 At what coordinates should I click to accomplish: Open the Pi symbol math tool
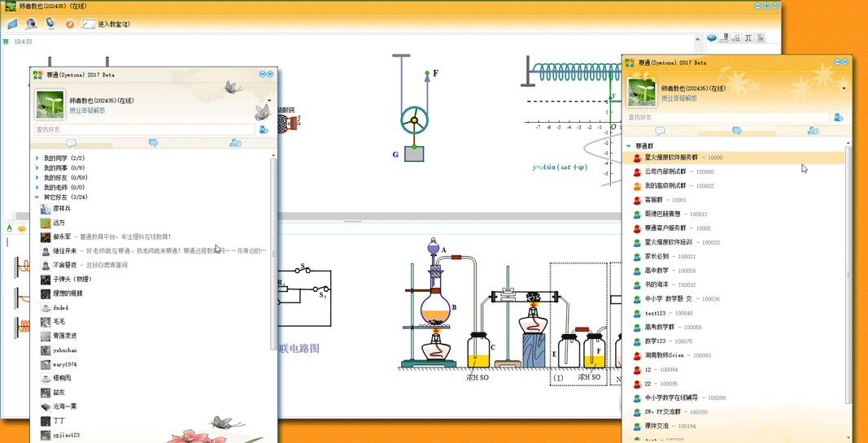click(748, 38)
